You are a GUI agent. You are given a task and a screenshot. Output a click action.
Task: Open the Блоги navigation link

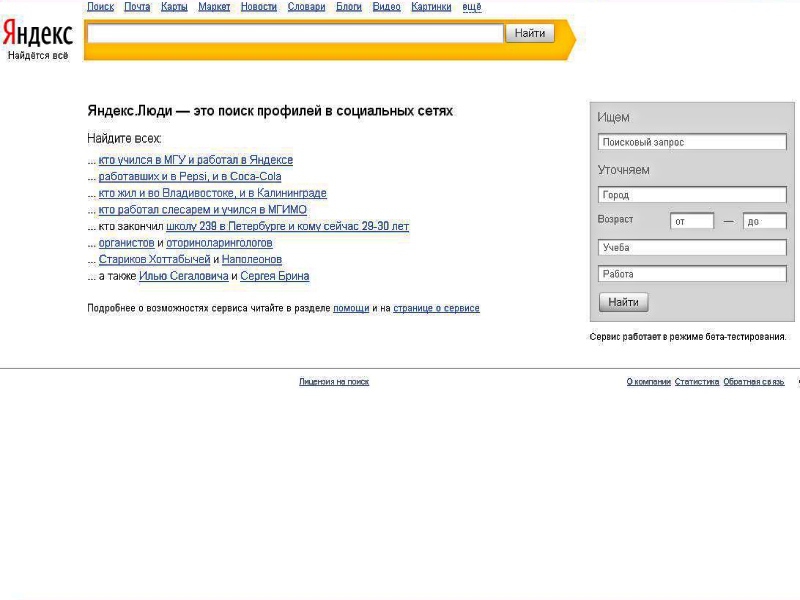point(348,7)
